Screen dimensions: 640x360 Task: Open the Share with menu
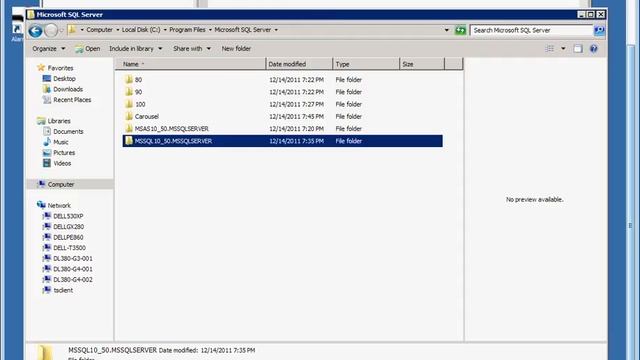pyautogui.click(x=192, y=49)
